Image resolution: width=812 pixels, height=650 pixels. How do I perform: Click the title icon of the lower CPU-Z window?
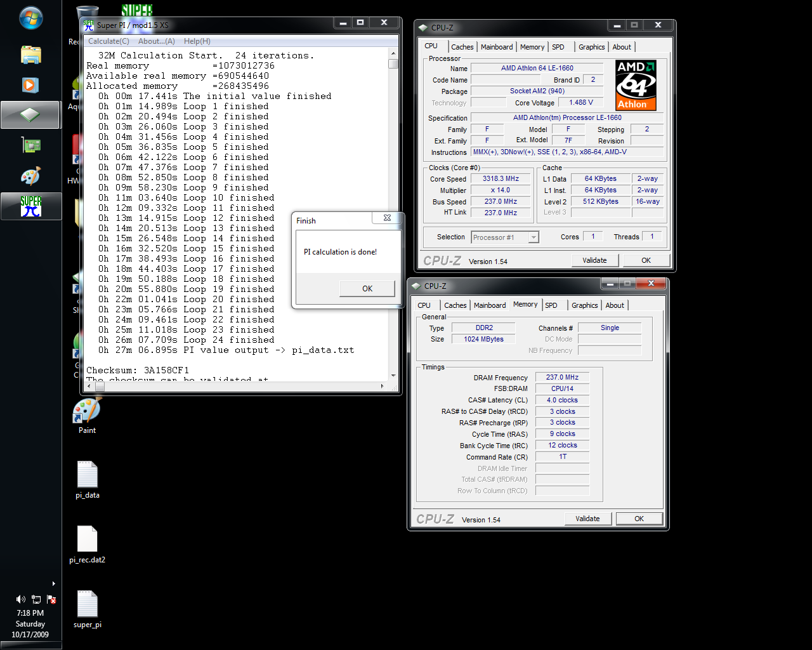[x=416, y=286]
